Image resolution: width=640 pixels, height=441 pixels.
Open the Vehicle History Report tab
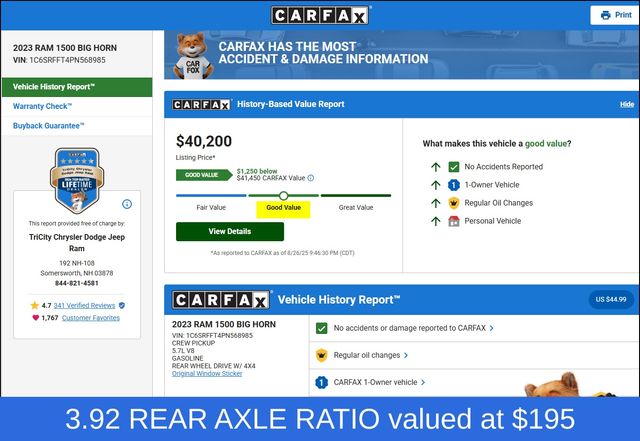click(77, 87)
